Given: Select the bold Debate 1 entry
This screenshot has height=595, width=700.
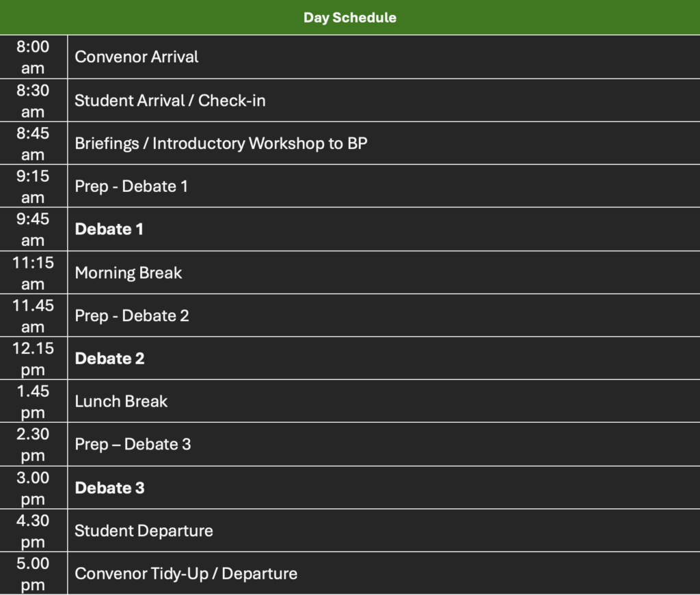Looking at the screenshot, I should pyautogui.click(x=109, y=229).
